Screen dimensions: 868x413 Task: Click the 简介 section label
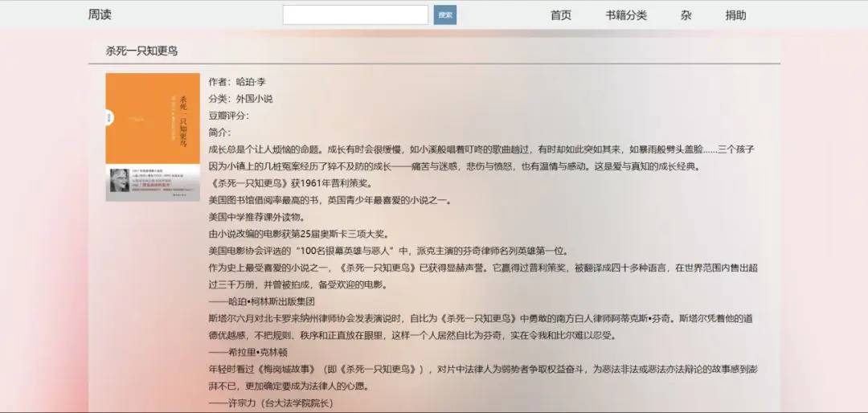click(219, 133)
